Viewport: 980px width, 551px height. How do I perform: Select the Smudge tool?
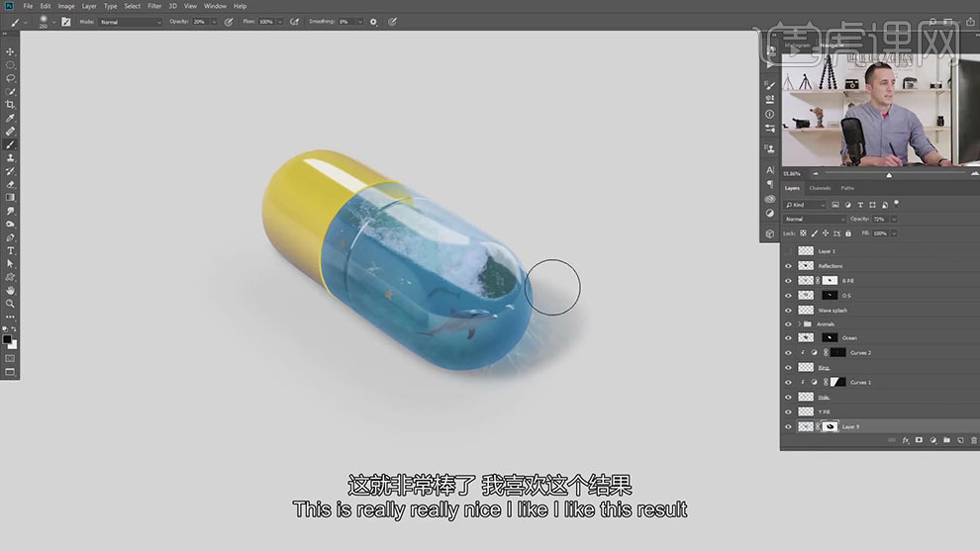coord(10,211)
